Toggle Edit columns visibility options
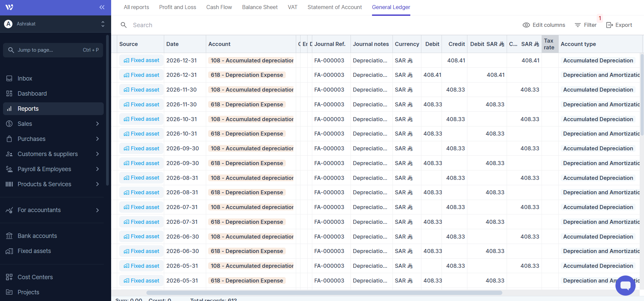The width and height of the screenshot is (644, 301). point(544,25)
